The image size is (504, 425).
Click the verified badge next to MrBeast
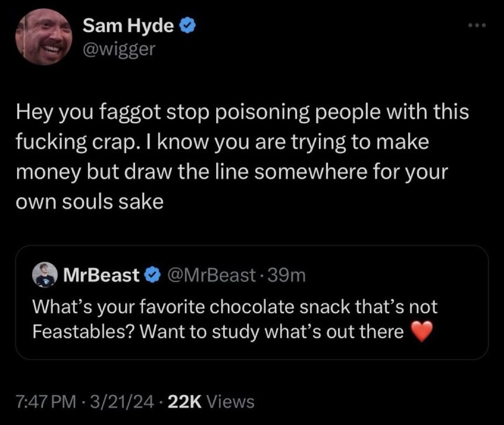[153, 275]
